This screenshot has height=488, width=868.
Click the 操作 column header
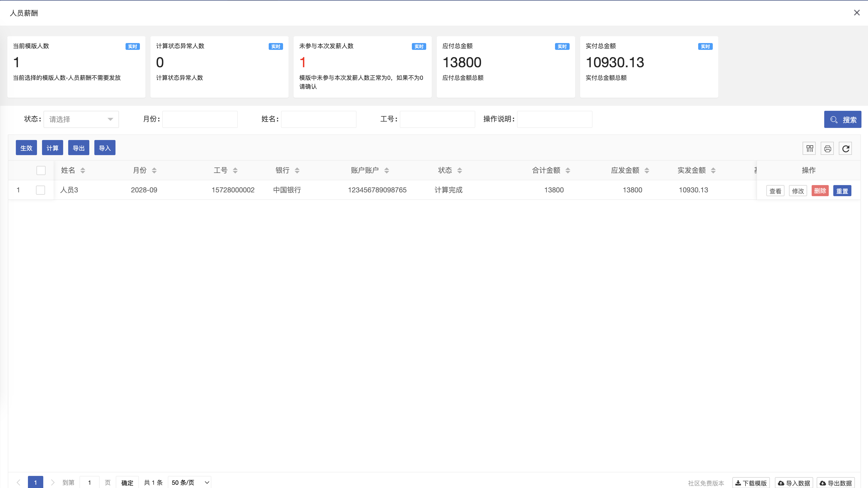tap(809, 170)
